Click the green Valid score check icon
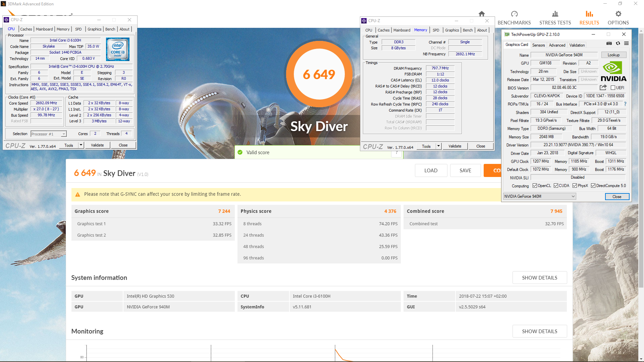Image resolution: width=644 pixels, height=362 pixels. click(x=240, y=153)
